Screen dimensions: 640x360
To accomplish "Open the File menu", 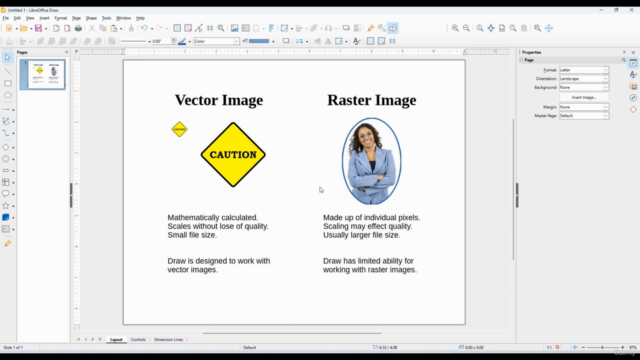I will coord(5,18).
